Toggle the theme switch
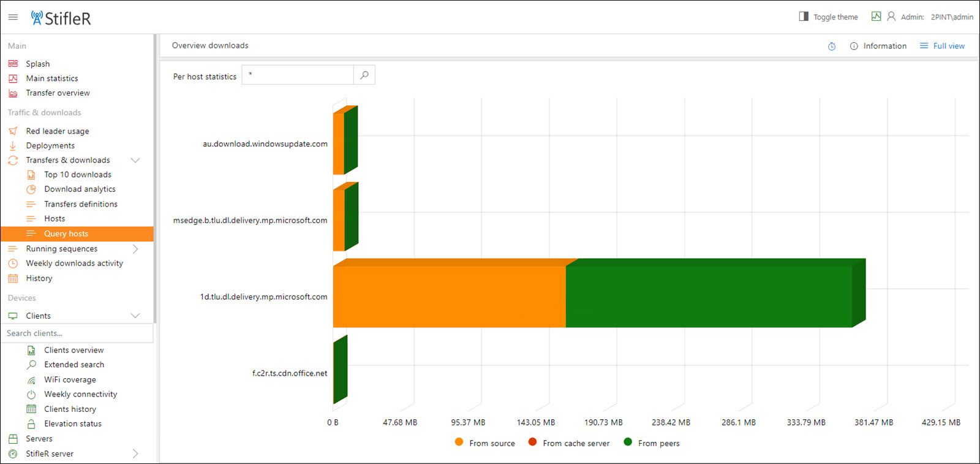Image resolution: width=980 pixels, height=464 pixels. [828, 17]
